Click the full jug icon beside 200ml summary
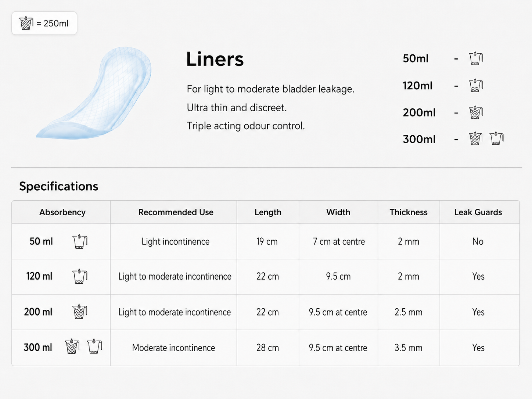The image size is (532, 399). click(476, 112)
